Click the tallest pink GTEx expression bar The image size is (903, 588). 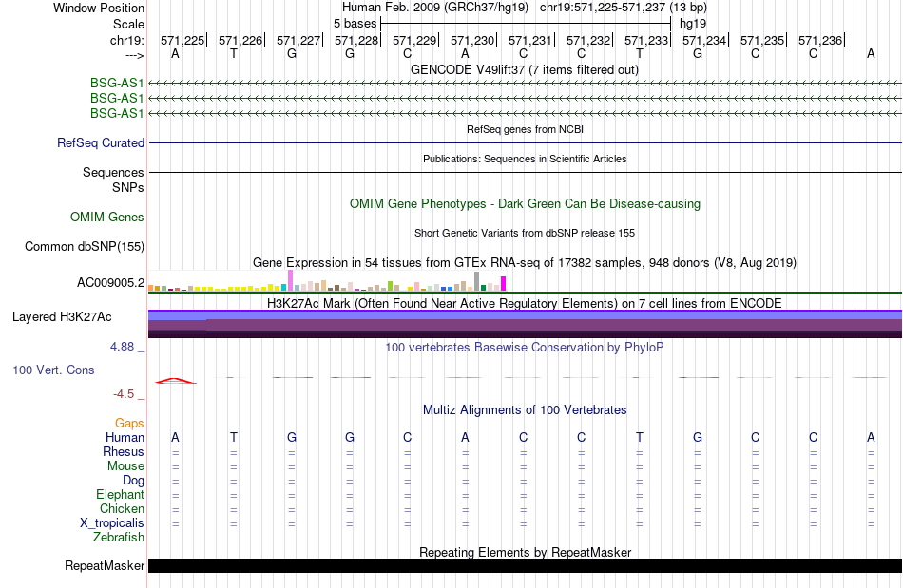point(290,281)
